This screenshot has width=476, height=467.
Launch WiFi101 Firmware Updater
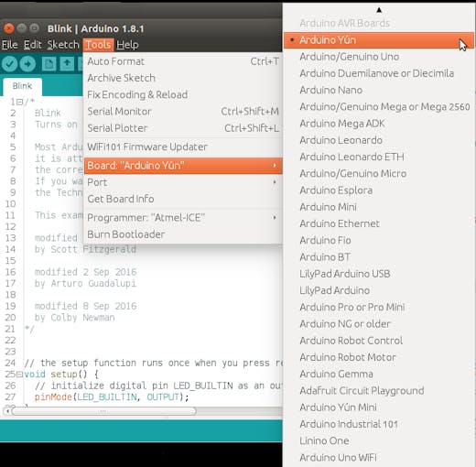click(x=183, y=147)
